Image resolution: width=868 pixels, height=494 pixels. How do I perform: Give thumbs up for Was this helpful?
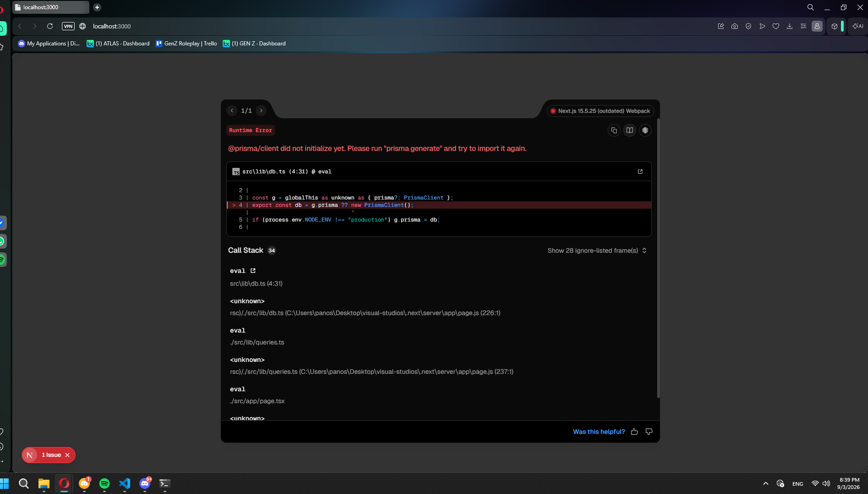coord(634,432)
